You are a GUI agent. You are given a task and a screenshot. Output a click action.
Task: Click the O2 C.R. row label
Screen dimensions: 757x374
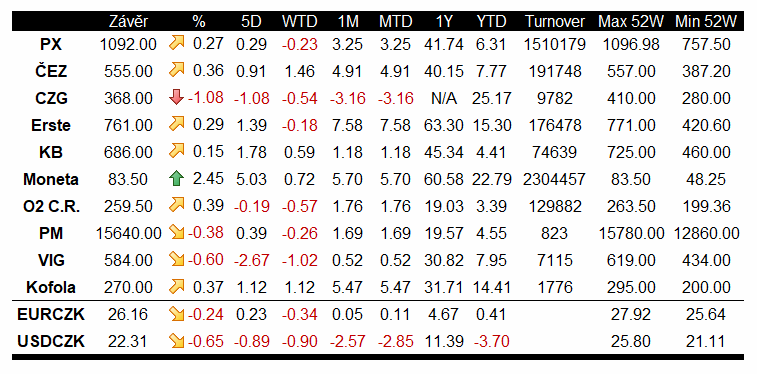click(51, 207)
